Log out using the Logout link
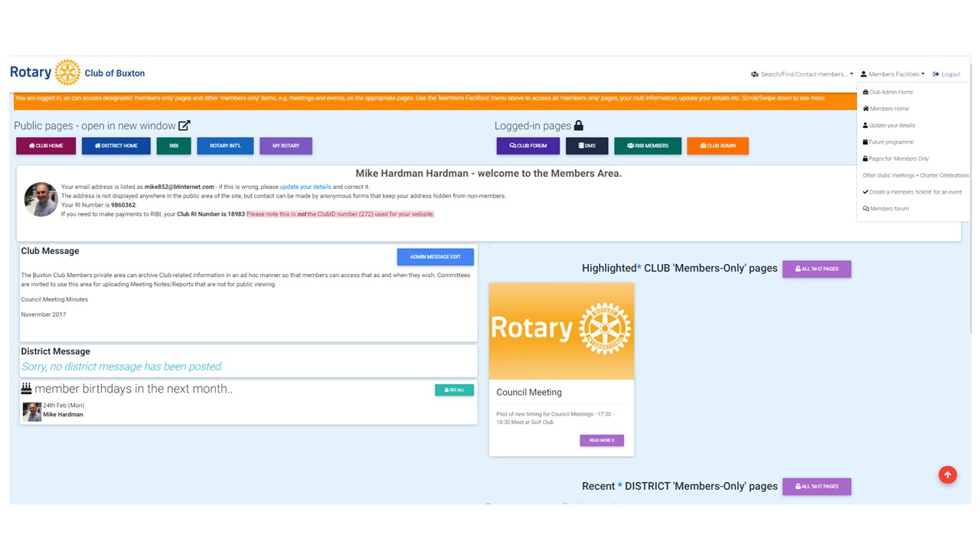980x551 pixels. 946,74
